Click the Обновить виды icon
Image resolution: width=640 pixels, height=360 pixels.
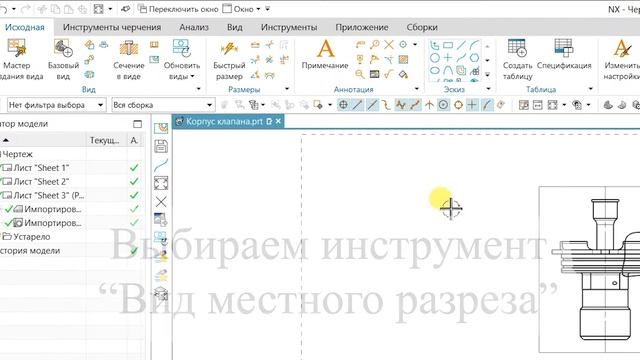click(182, 48)
